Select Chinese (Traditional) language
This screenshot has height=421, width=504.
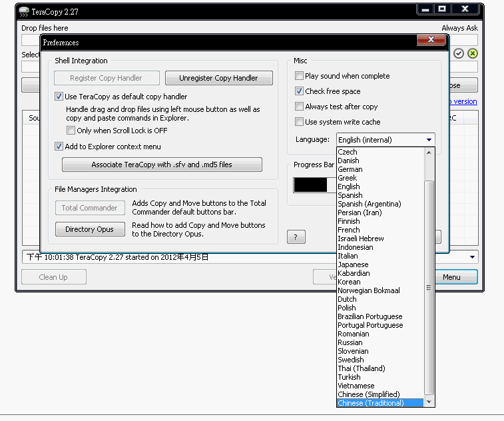click(380, 403)
